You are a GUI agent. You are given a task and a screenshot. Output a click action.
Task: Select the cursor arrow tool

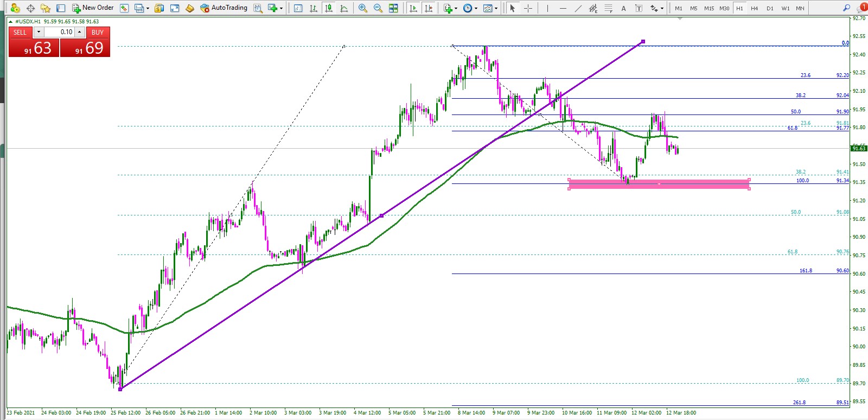click(x=512, y=8)
